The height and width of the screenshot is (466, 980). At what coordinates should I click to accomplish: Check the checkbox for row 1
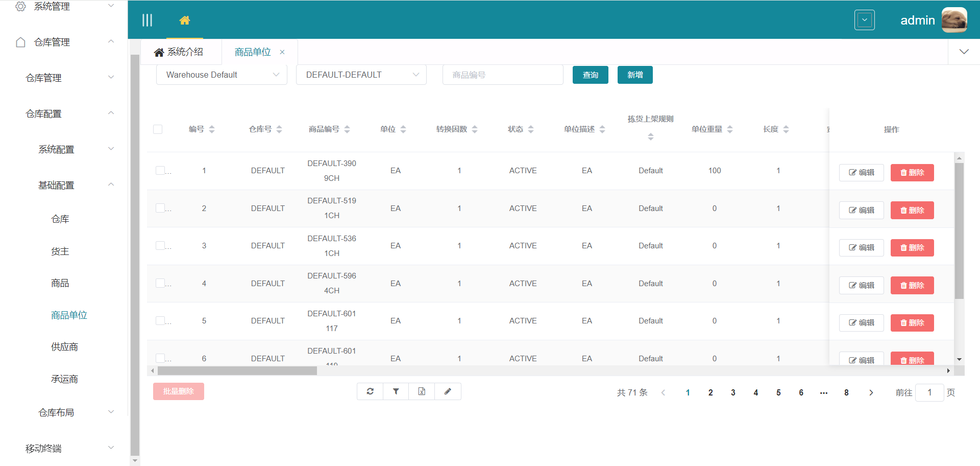click(x=160, y=171)
